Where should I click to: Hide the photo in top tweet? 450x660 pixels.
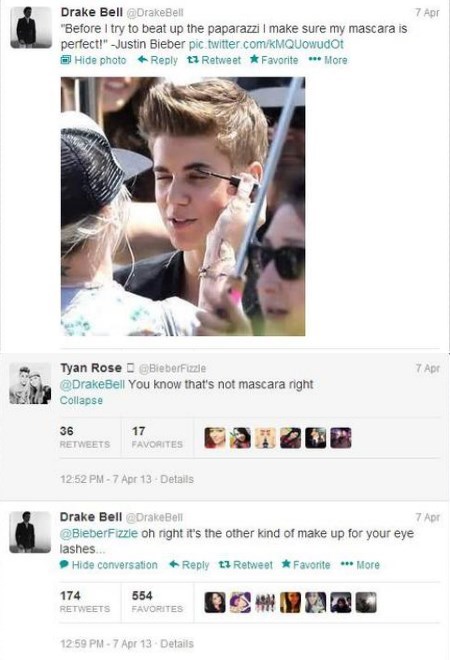coord(93,60)
